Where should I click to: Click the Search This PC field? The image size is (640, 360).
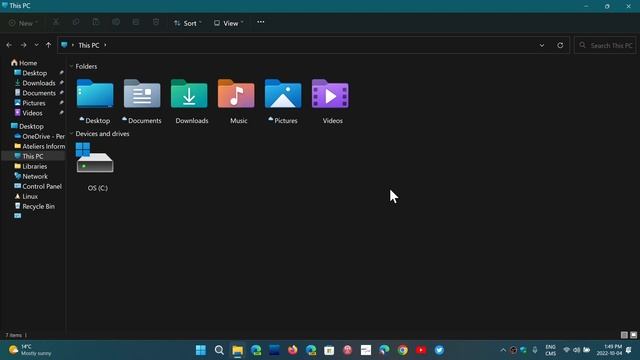click(x=605, y=45)
